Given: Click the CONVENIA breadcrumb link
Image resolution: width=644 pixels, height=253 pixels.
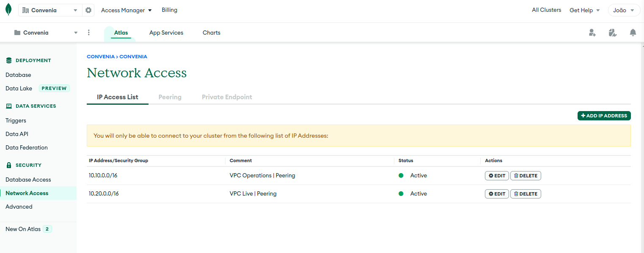Looking at the screenshot, I should click(100, 57).
